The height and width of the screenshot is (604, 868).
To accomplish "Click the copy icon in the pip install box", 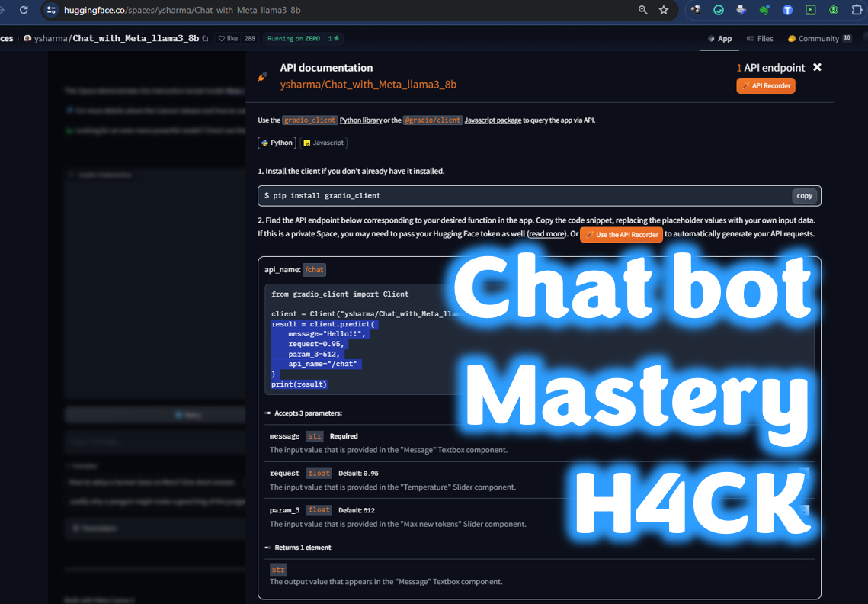I will pos(804,195).
